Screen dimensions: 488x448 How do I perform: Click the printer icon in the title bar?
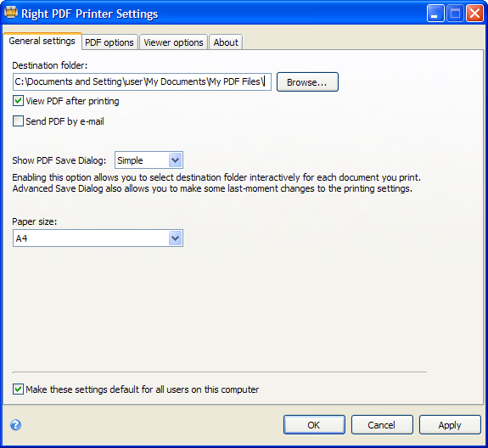pyautogui.click(x=11, y=13)
